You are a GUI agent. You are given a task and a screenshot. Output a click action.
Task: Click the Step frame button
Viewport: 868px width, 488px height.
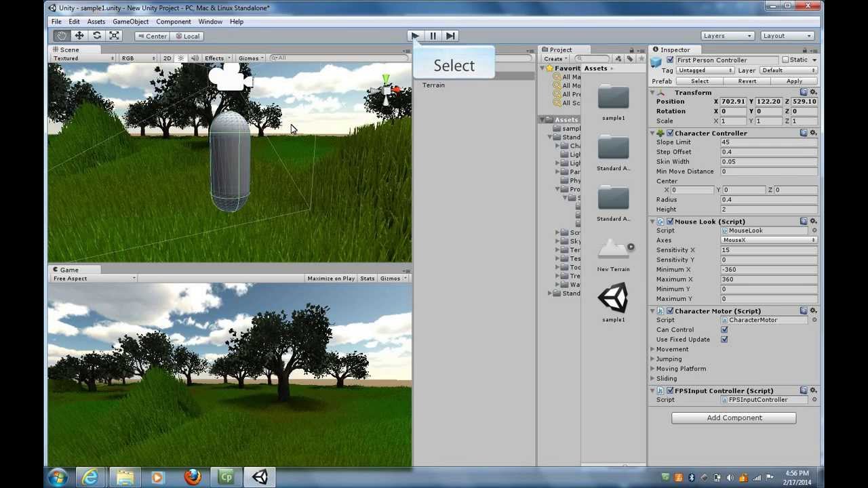coord(450,36)
